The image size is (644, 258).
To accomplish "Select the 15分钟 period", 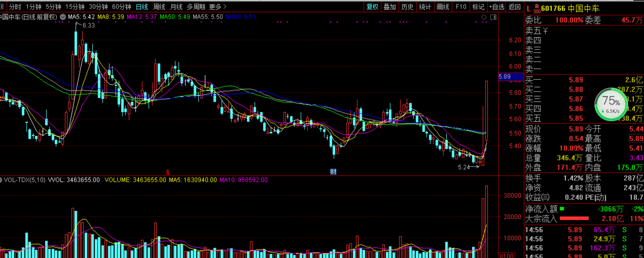I will 75,7.
